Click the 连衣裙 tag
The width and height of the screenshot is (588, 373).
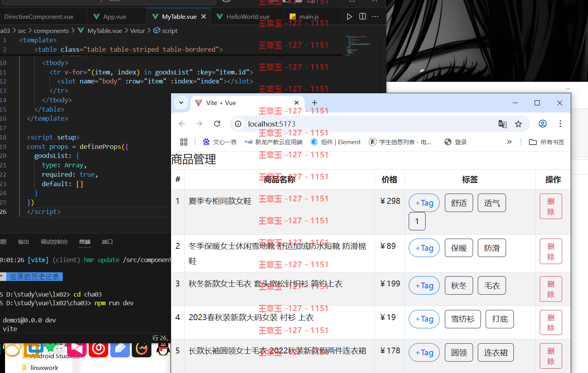[496, 353]
